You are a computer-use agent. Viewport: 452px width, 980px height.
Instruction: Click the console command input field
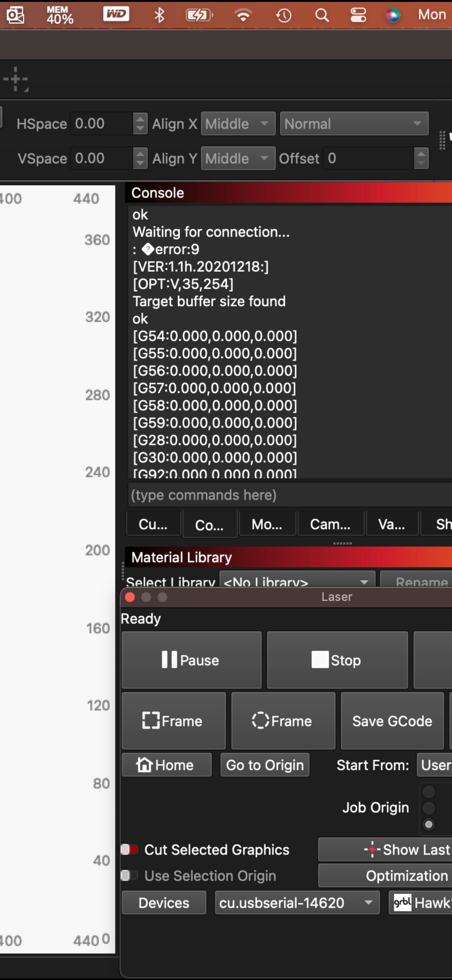289,495
